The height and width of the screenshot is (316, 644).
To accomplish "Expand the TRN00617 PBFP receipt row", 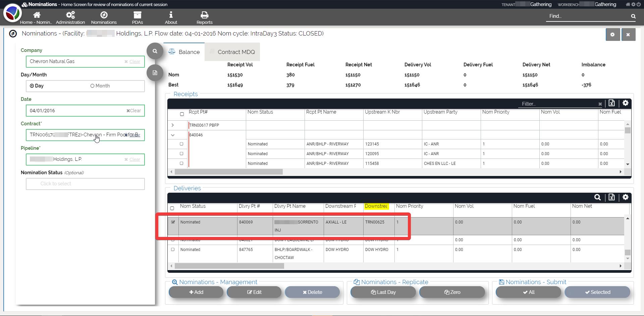I will pos(173,125).
